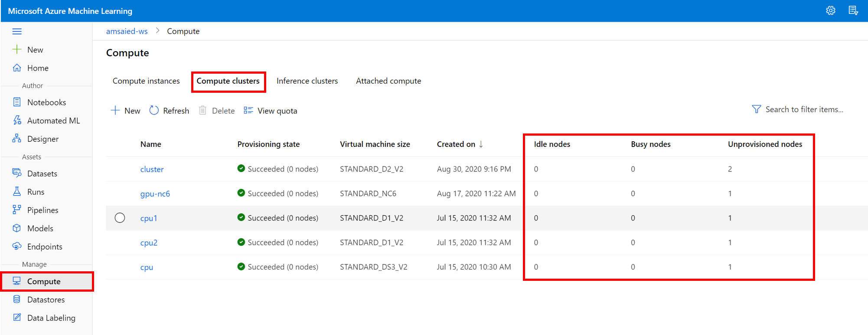Open the amsaied-ws breadcrumb link

pyautogui.click(x=127, y=31)
